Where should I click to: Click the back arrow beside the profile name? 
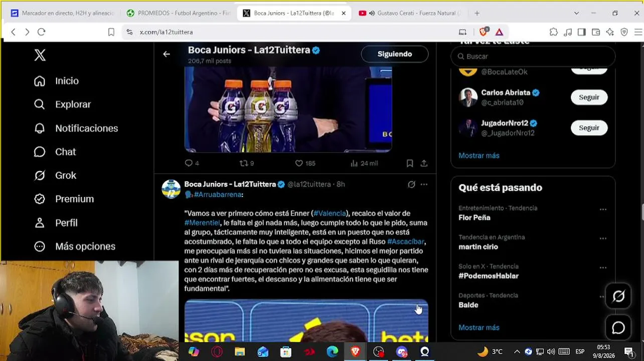pos(167,54)
